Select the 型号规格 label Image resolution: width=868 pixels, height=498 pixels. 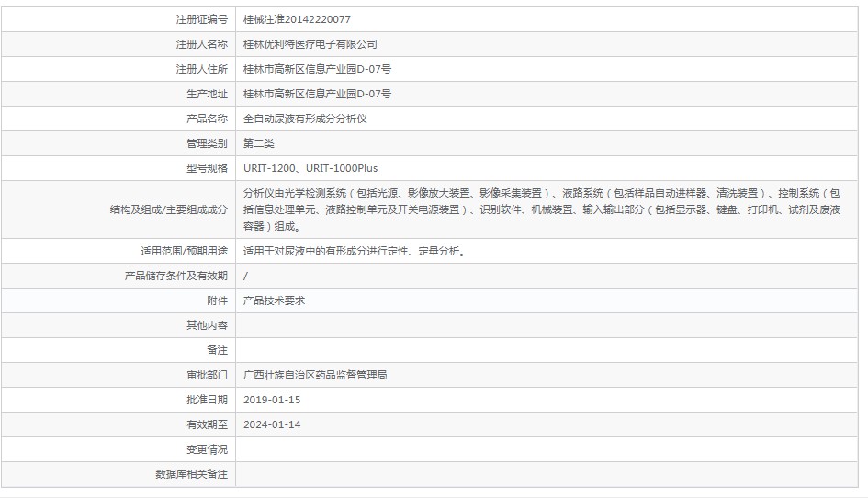click(207, 168)
